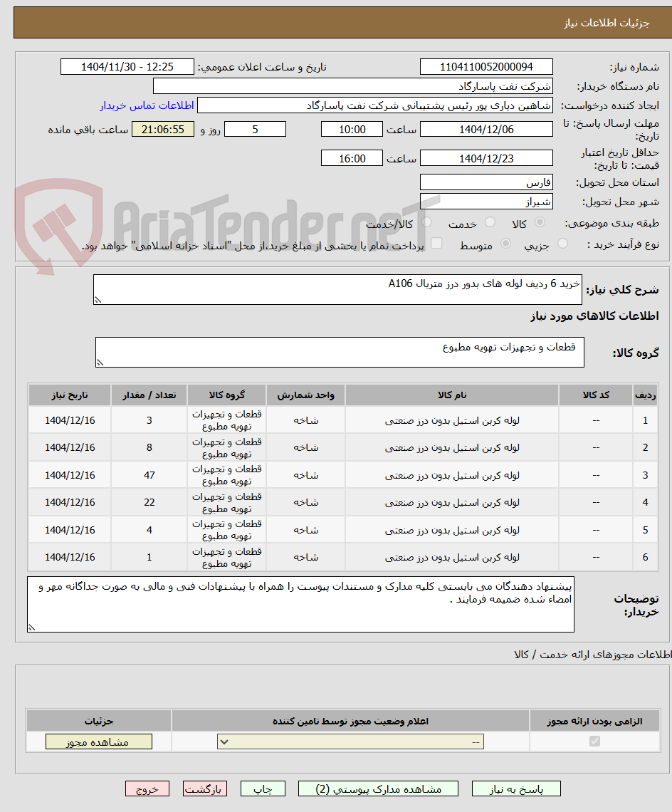Click the چاپ print button
Viewport: 672px width, 812px height.
(263, 788)
